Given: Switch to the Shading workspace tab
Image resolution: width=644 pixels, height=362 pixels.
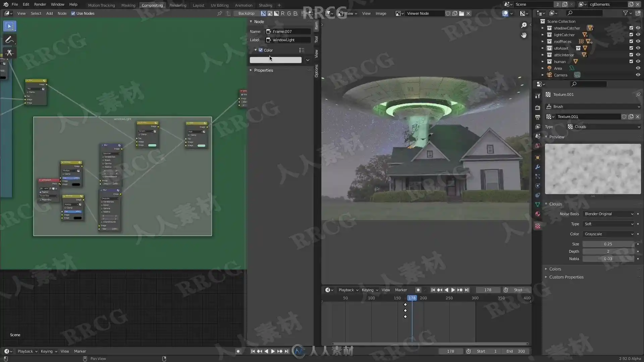Looking at the screenshot, I should 265,5.
